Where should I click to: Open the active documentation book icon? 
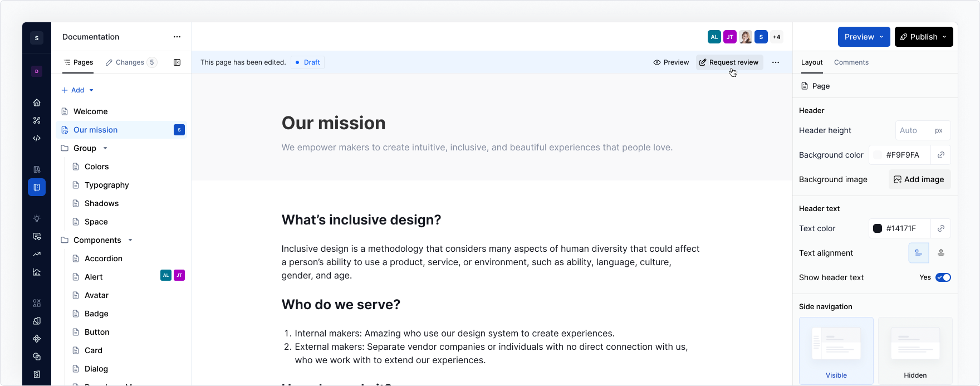(x=37, y=187)
